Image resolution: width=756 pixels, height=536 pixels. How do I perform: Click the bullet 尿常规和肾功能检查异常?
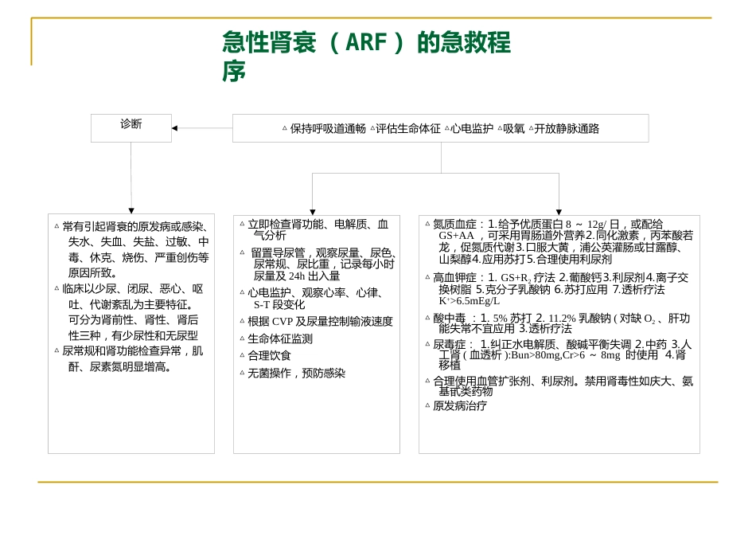[x=133, y=350]
